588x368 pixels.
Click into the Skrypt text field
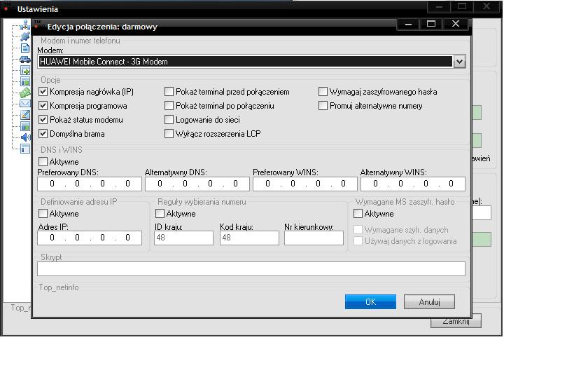(251, 268)
